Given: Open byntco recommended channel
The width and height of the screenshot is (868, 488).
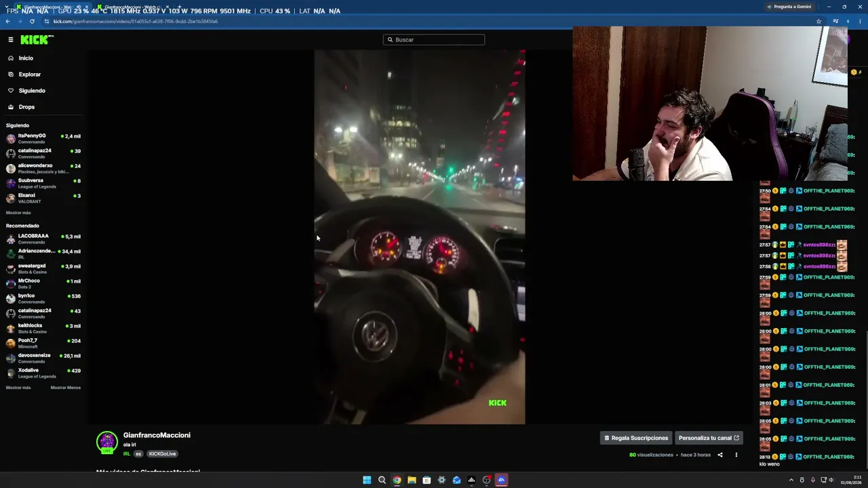Looking at the screenshot, I should tap(43, 298).
